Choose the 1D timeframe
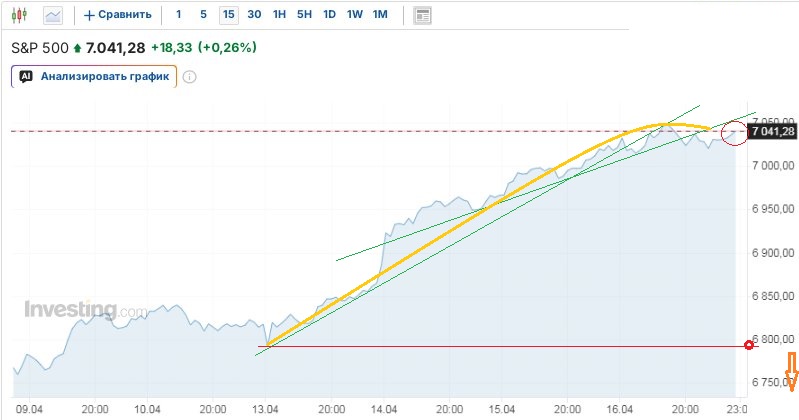 [329, 15]
